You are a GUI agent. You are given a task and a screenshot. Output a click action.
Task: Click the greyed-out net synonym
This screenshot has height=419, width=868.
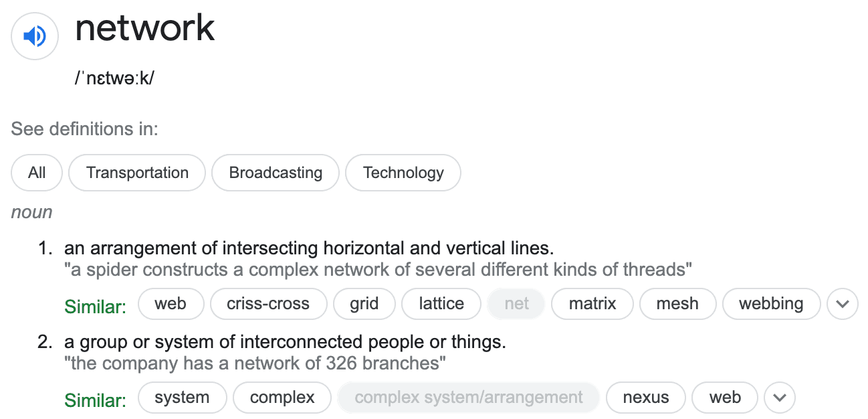pos(517,304)
